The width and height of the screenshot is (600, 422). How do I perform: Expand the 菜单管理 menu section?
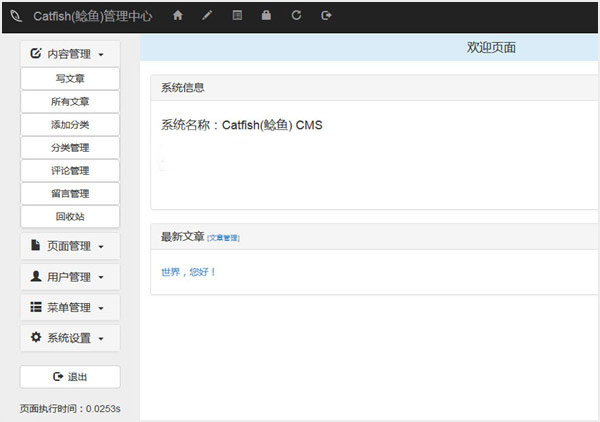coord(70,307)
